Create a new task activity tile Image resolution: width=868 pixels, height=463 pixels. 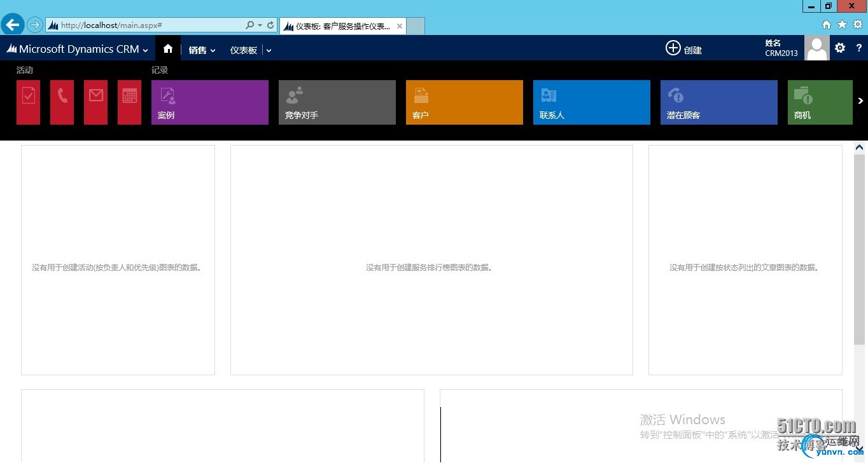28,102
